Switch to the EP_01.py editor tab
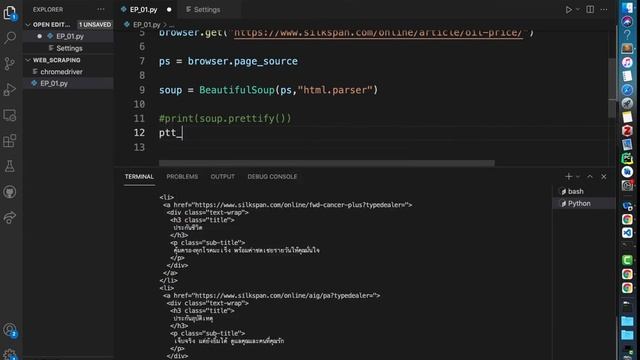This screenshot has height=360, width=640. click(143, 9)
